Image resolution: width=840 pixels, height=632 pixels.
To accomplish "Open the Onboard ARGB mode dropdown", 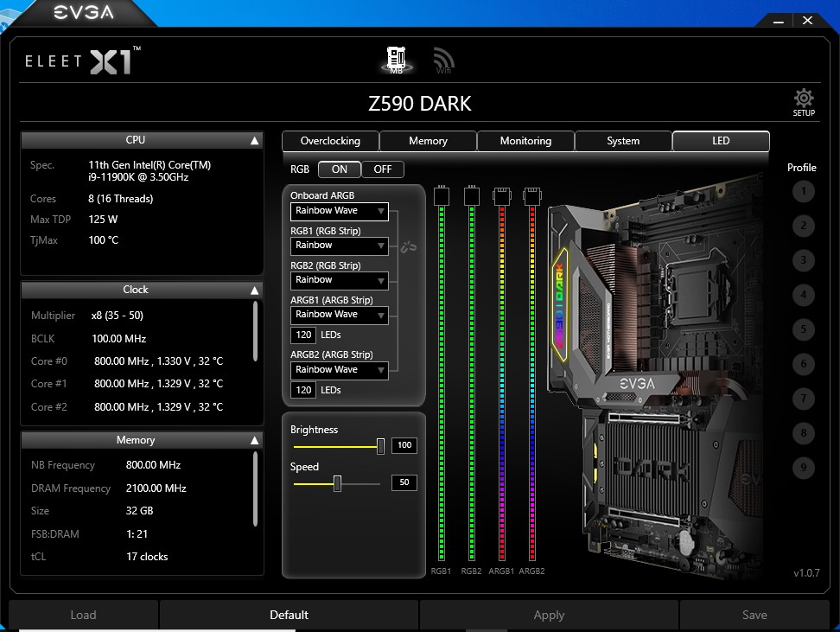I will tap(340, 211).
